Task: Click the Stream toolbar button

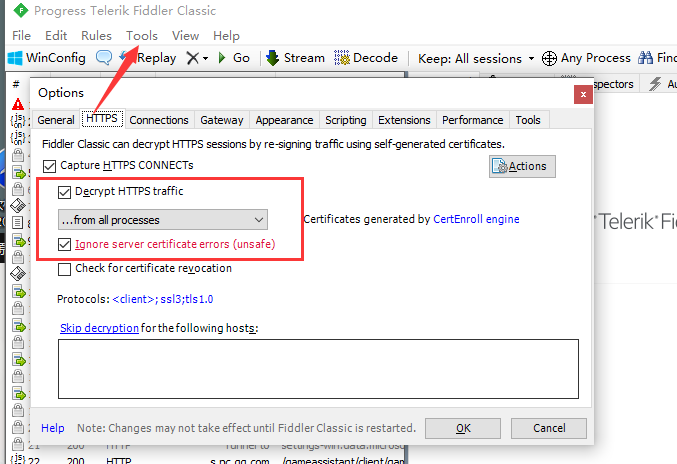Action: coord(295,58)
